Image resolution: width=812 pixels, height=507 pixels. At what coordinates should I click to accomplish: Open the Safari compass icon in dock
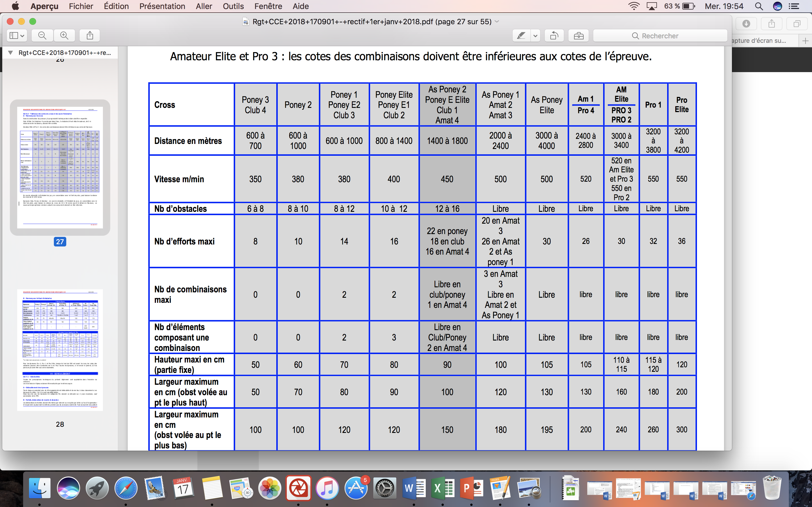[125, 488]
